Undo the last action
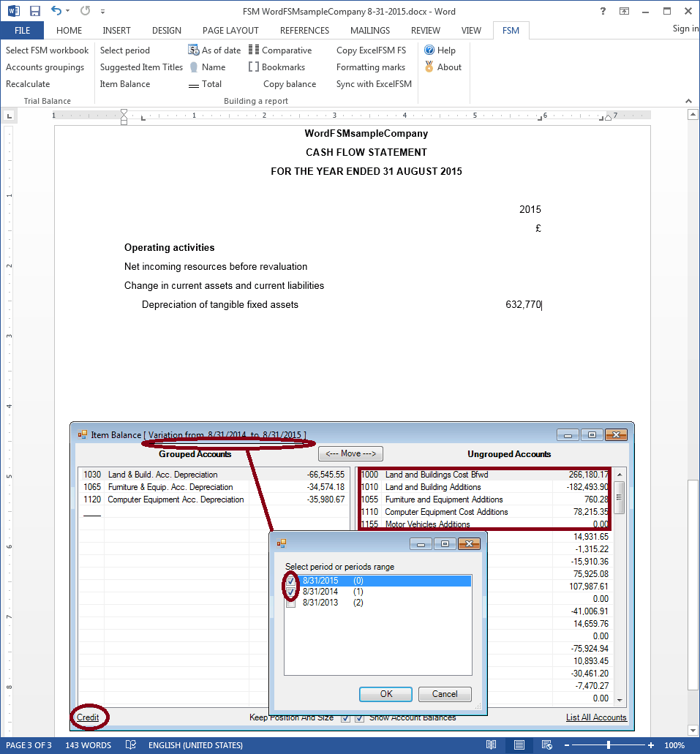The width and height of the screenshot is (700, 754). tap(56, 10)
